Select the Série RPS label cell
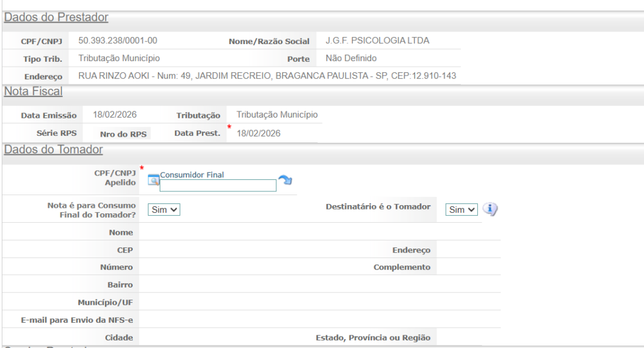This screenshot has width=644, height=348. [57, 133]
